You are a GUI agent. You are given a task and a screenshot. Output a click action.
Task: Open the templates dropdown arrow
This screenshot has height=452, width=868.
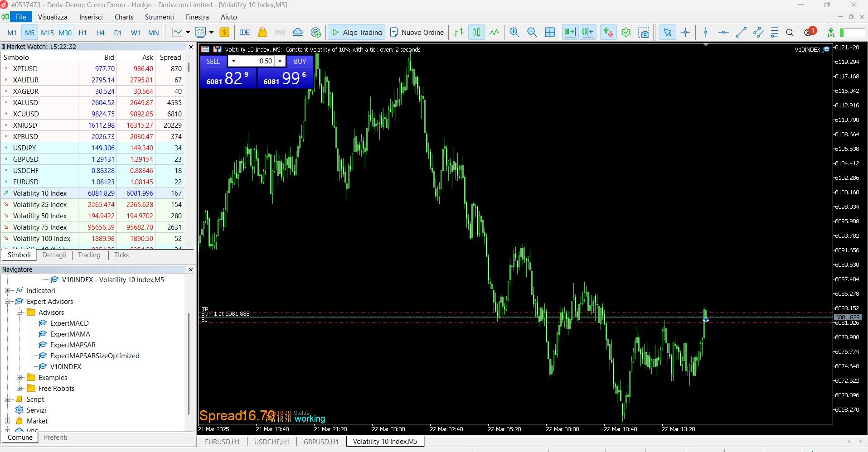[x=211, y=33]
